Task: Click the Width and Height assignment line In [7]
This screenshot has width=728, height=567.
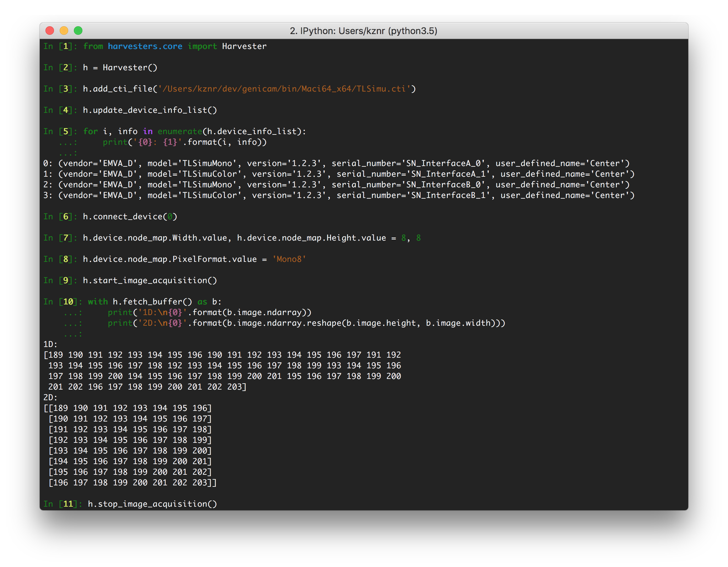Action: point(252,238)
